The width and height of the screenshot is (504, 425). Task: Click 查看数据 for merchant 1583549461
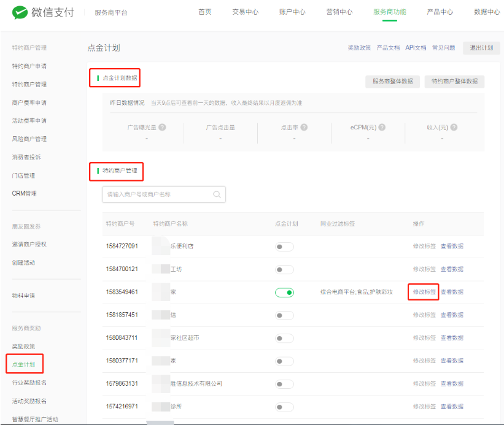click(452, 292)
